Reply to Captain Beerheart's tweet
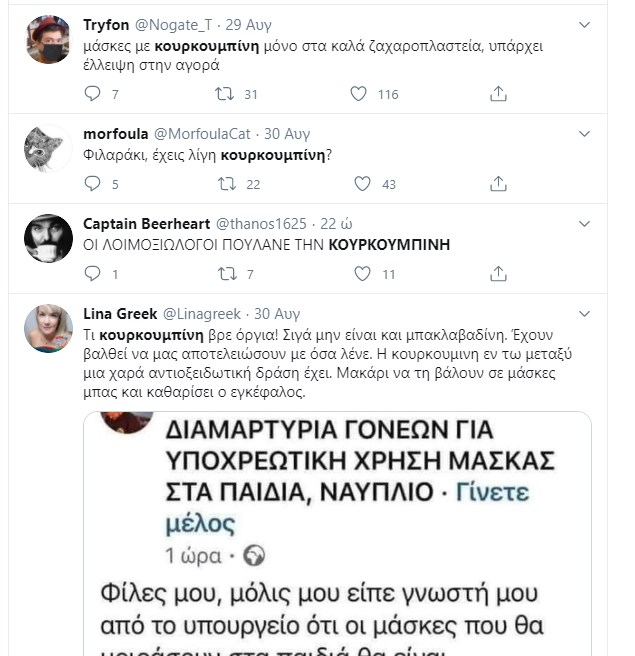This screenshot has height=656, width=635. [x=93, y=274]
